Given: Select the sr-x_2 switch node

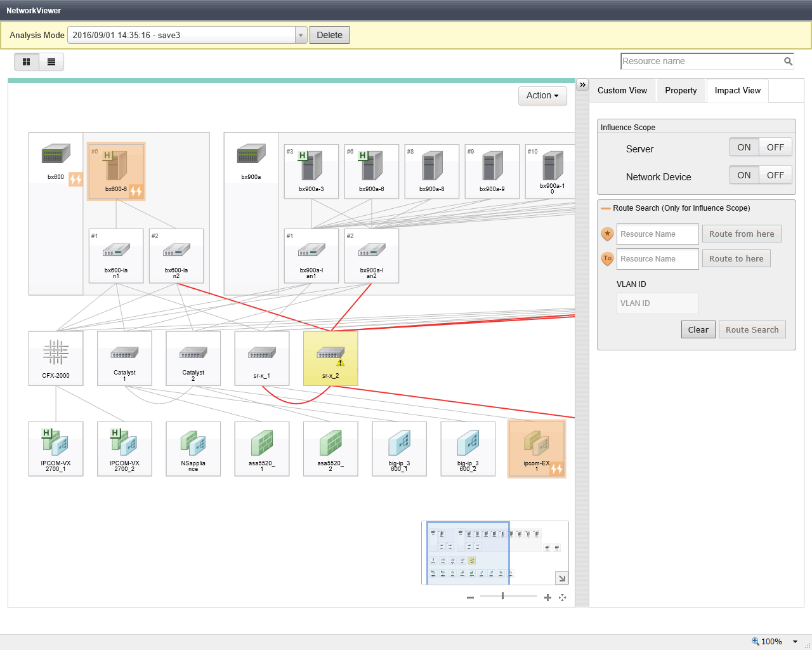Looking at the screenshot, I should [331, 358].
